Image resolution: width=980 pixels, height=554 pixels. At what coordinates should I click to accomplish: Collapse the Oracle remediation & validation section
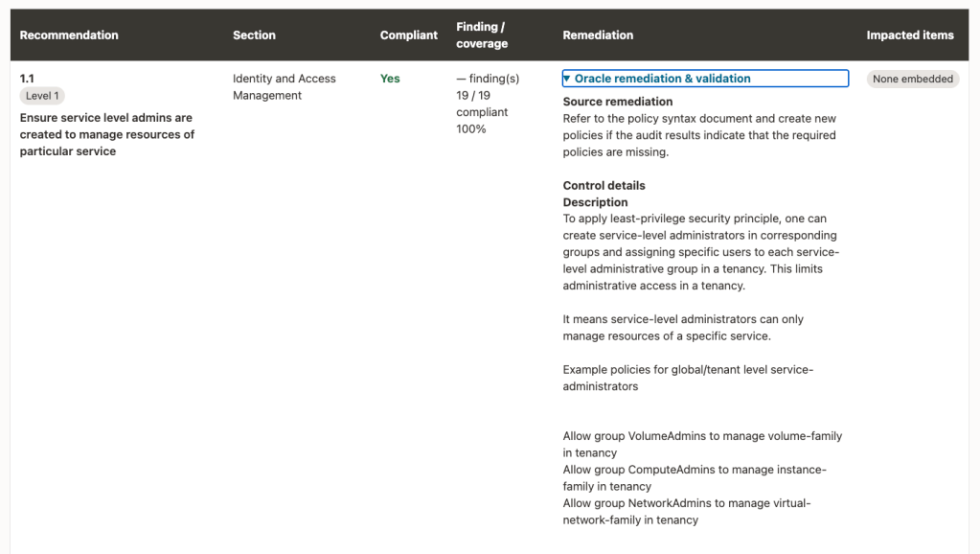point(705,79)
